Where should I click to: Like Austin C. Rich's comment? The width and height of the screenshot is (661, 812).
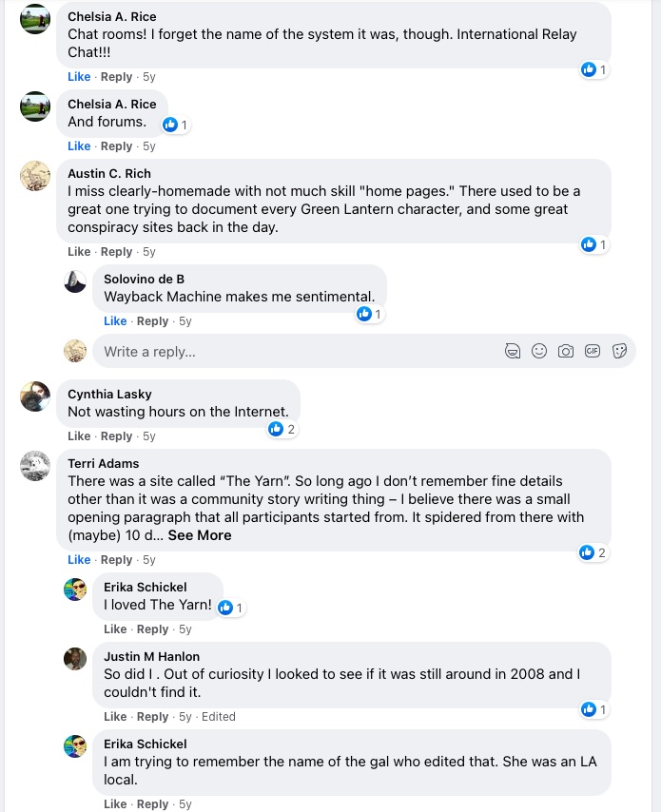(x=79, y=252)
